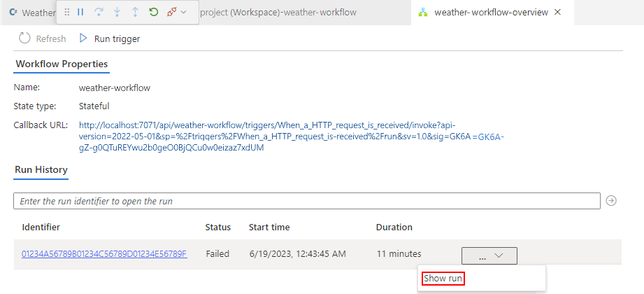Image resolution: width=644 pixels, height=294 pixels.
Task: Click the Step Out debug icon
Action: (x=135, y=13)
